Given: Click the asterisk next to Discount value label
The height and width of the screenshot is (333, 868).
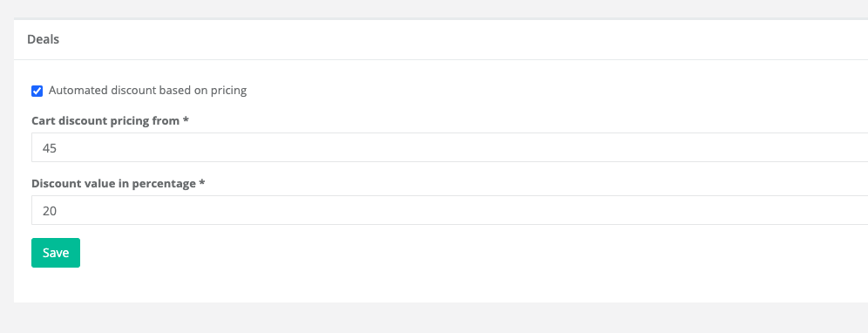Looking at the screenshot, I should click(x=202, y=182).
